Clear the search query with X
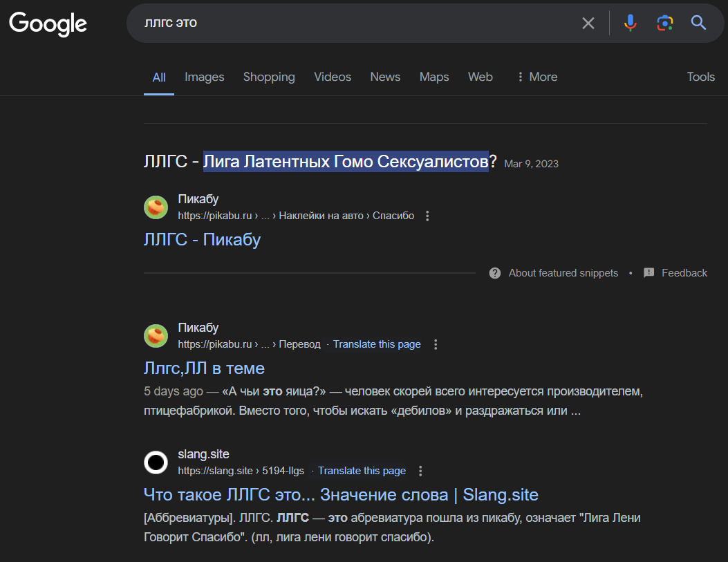Screen dimensions: 728x562 (588, 23)
